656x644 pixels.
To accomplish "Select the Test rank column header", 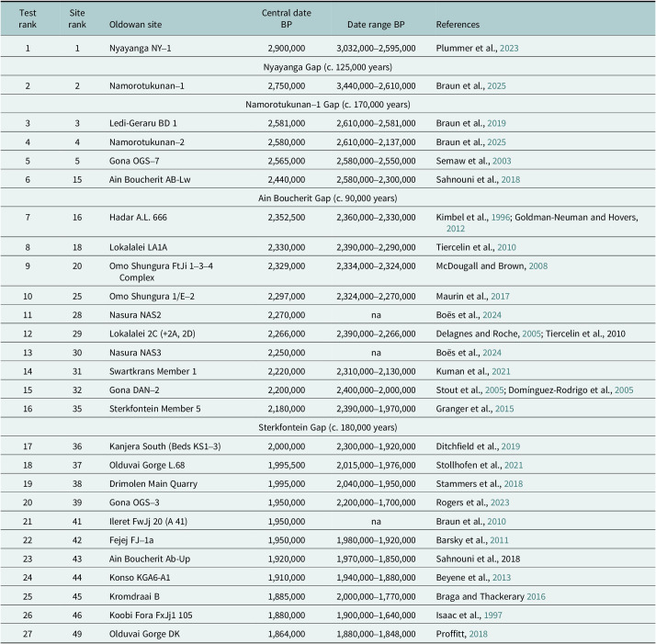I will click(x=28, y=18).
